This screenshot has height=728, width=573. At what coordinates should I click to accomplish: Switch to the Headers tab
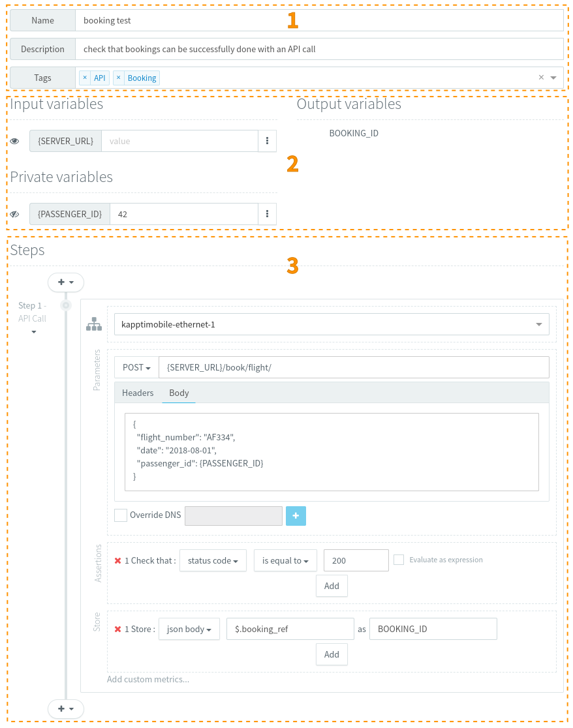(138, 393)
